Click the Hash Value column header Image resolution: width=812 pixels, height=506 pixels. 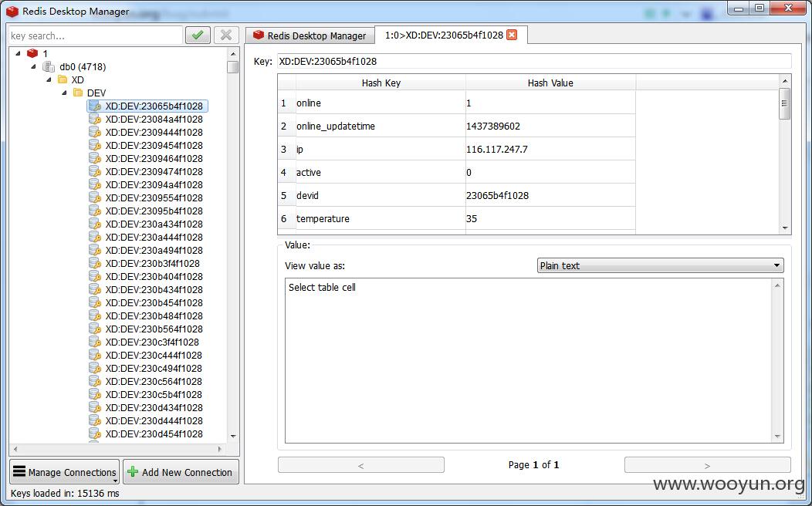[x=550, y=83]
